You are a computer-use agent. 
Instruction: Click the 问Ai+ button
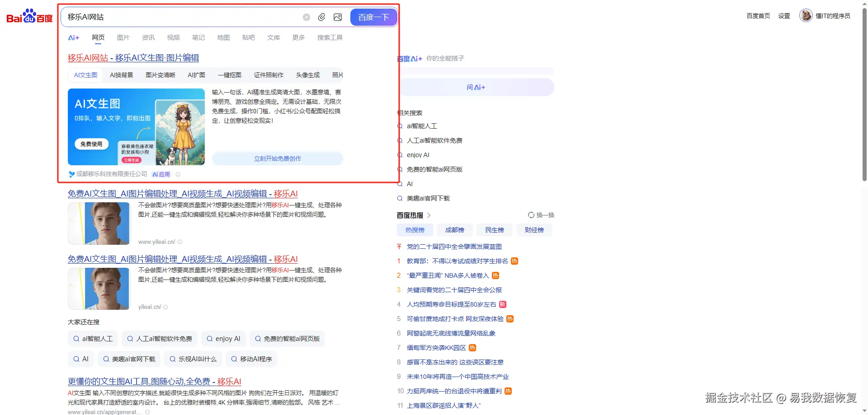476,87
